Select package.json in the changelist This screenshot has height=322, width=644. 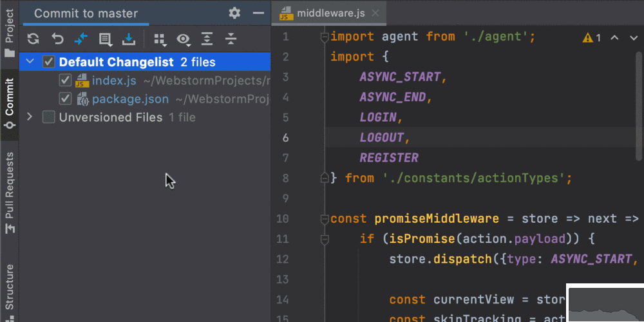click(x=130, y=99)
